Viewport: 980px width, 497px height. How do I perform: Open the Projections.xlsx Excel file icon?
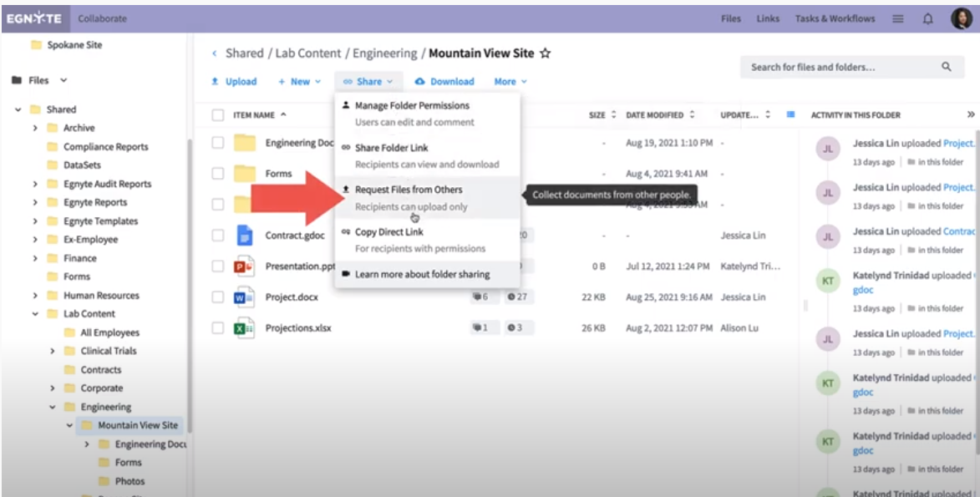[244, 328]
